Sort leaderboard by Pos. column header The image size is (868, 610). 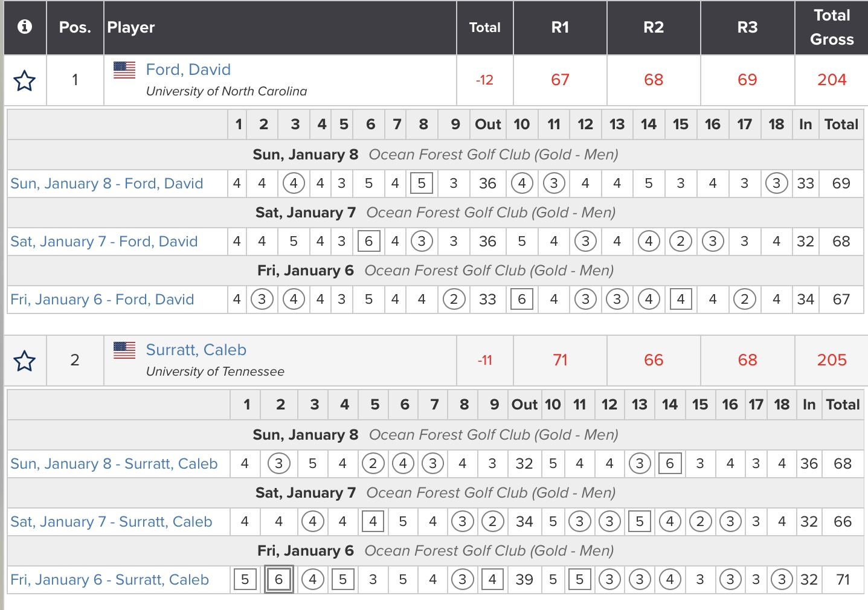coord(75,27)
